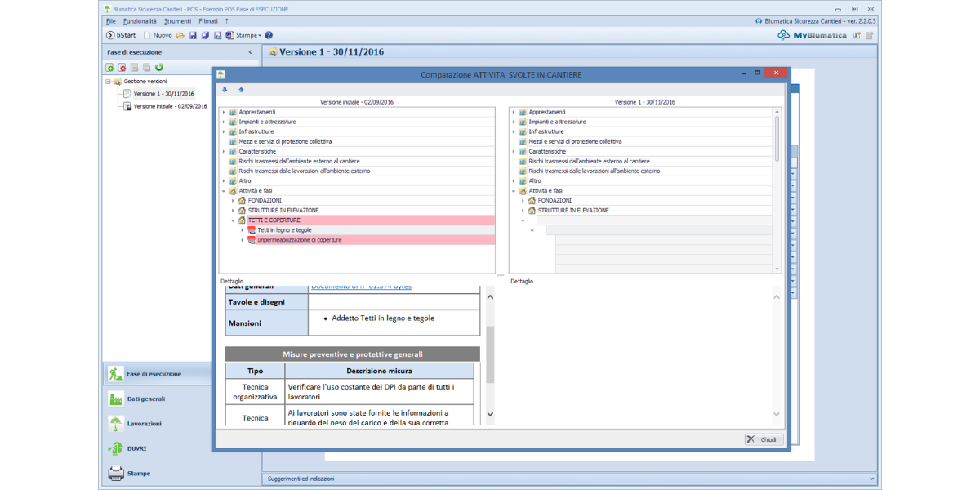Click the red delete version icon
Viewport: 980px width, 490px height.
pyautogui.click(x=122, y=67)
